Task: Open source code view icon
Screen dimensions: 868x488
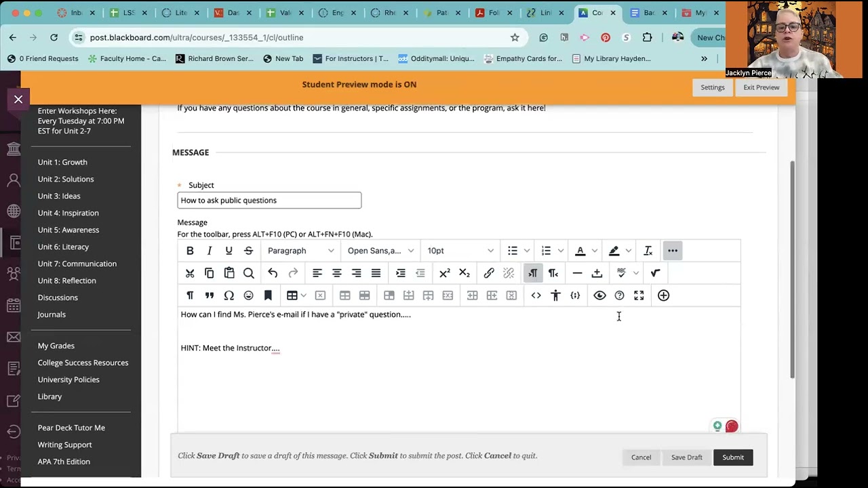Action: (536, 296)
